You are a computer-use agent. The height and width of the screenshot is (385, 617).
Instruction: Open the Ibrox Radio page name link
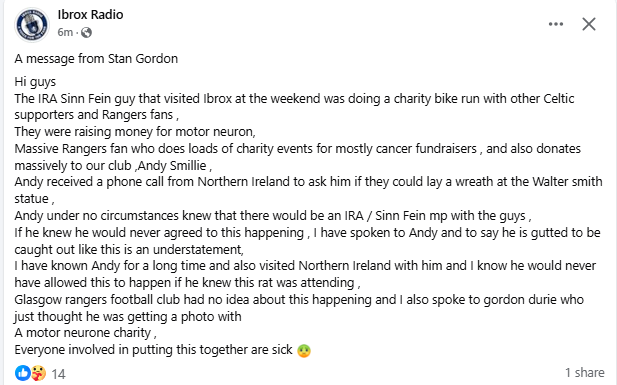tap(90, 15)
